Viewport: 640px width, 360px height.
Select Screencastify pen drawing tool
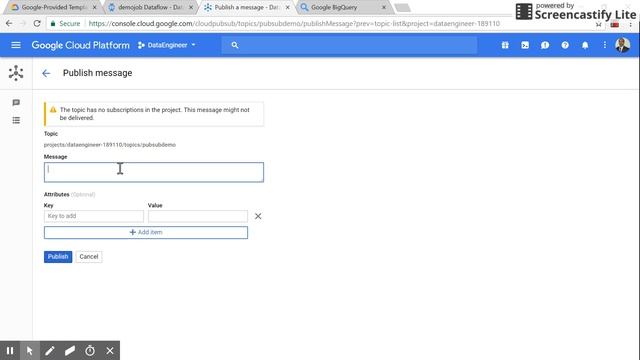pyautogui.click(x=50, y=351)
